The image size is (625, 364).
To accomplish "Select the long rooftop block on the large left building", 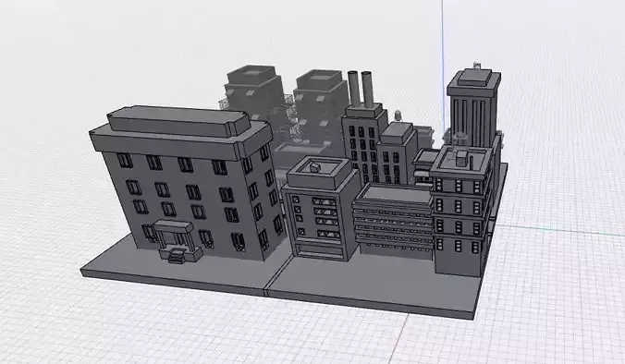I will coord(178,121).
